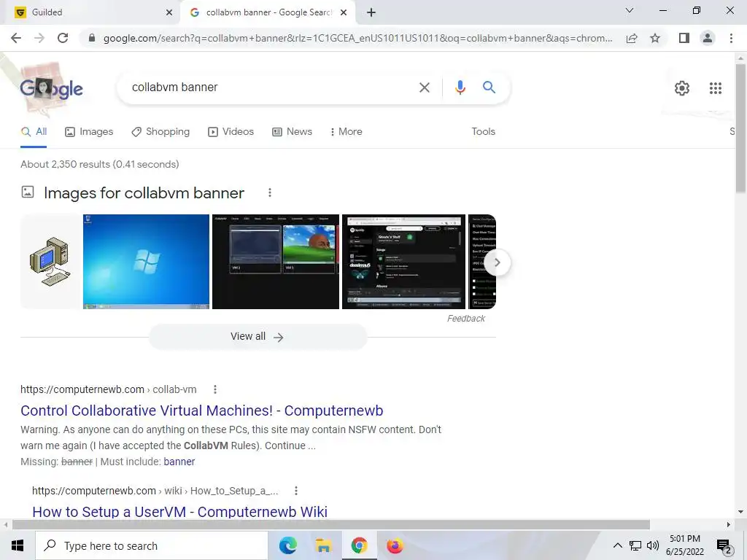Click the horizontal scrollbar thumb
Image resolution: width=747 pixels, height=560 pixels.
(x=331, y=525)
